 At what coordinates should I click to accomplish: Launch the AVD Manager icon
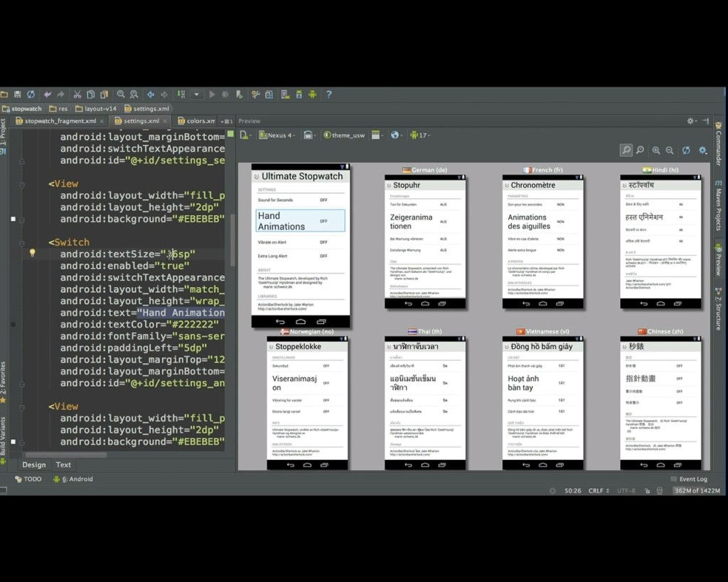coord(286,95)
